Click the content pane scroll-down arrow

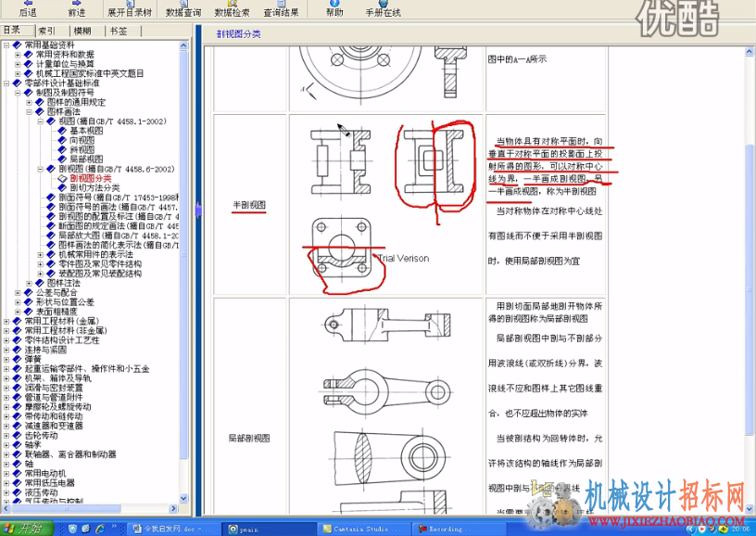tap(750, 509)
